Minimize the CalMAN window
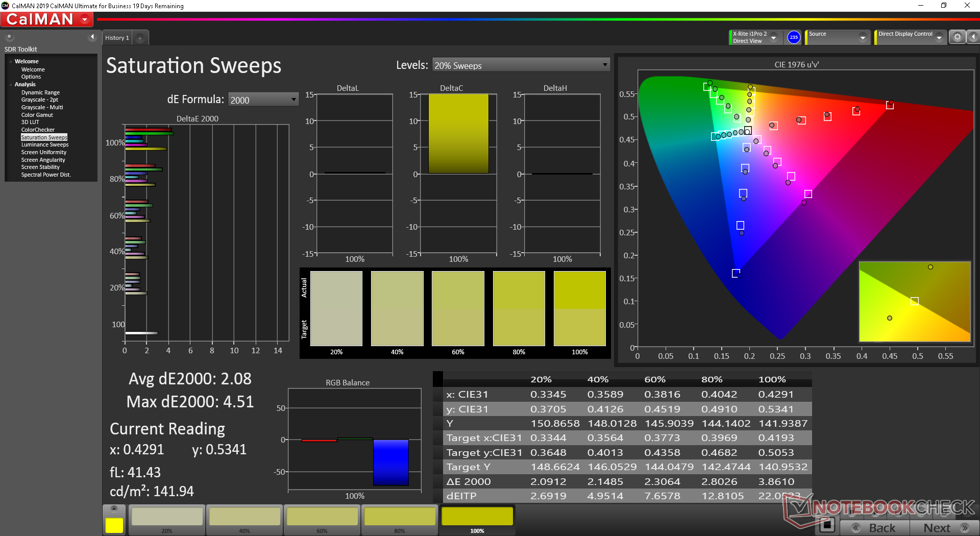The height and width of the screenshot is (536, 980). pyautogui.click(x=921, y=6)
